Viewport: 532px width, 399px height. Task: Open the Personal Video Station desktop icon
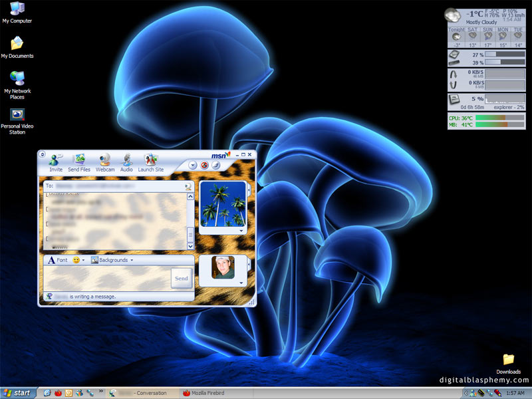pos(17,115)
